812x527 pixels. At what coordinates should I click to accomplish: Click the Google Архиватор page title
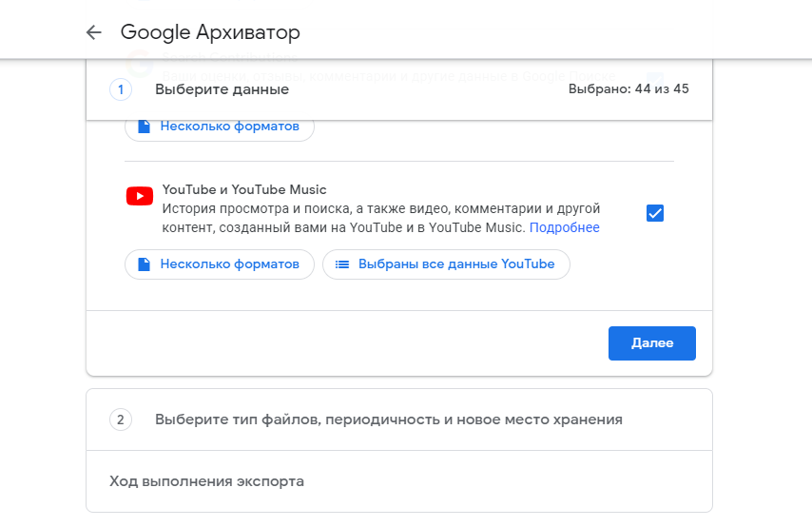[210, 32]
